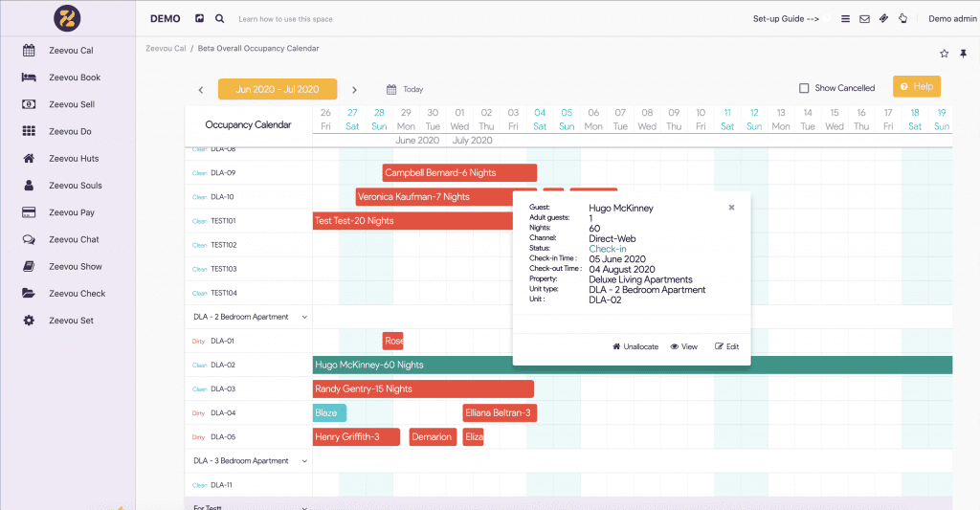Open Zeevou Sell money icon
This screenshot has height=510, width=980.
[x=29, y=104]
